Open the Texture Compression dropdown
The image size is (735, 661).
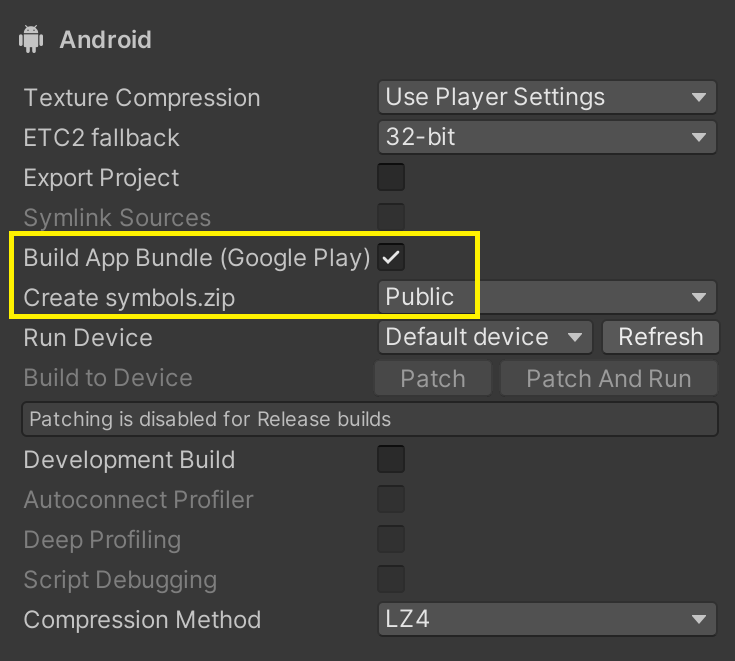547,97
